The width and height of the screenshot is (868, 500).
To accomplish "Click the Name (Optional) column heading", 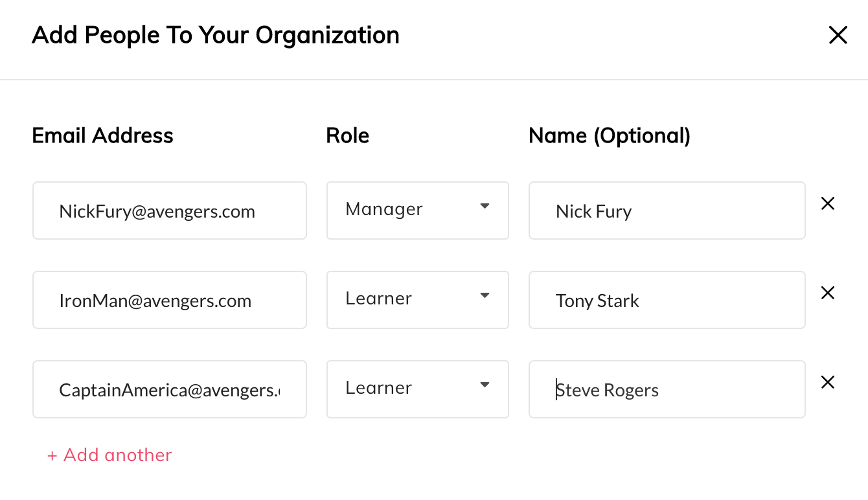I will (610, 135).
